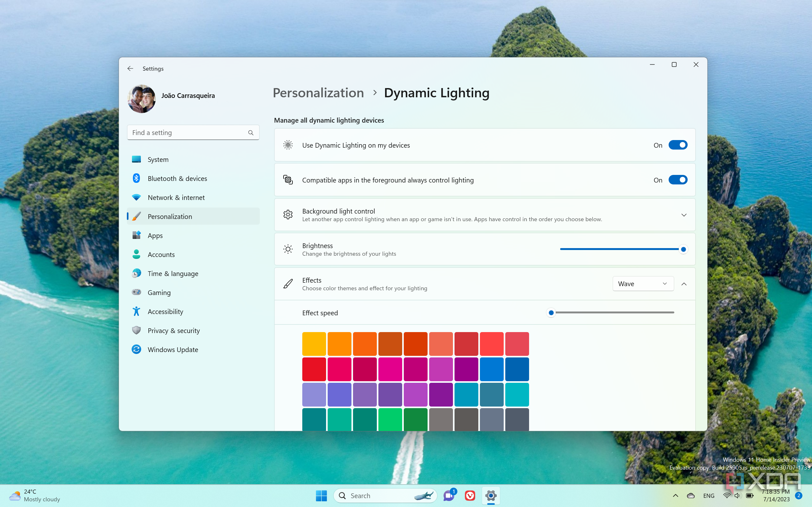This screenshot has height=507, width=812.
Task: Click the search magnifier in Find a setting
Action: pos(251,133)
